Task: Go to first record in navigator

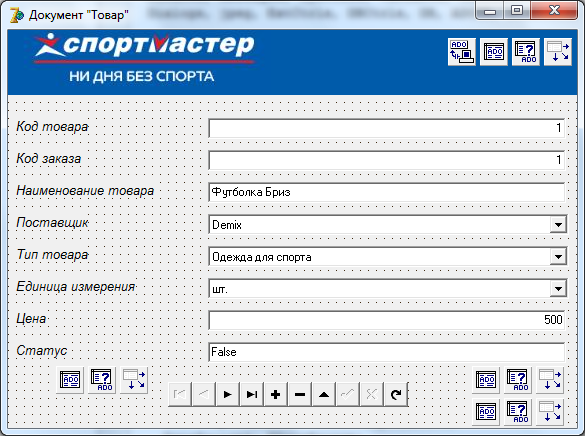Action: [x=180, y=394]
